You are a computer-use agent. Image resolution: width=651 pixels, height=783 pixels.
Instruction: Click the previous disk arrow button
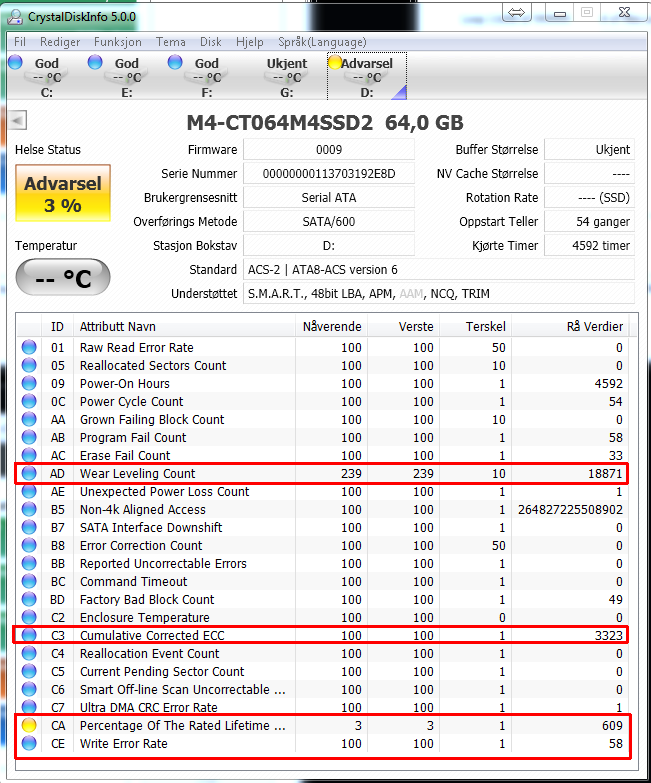[x=17, y=120]
